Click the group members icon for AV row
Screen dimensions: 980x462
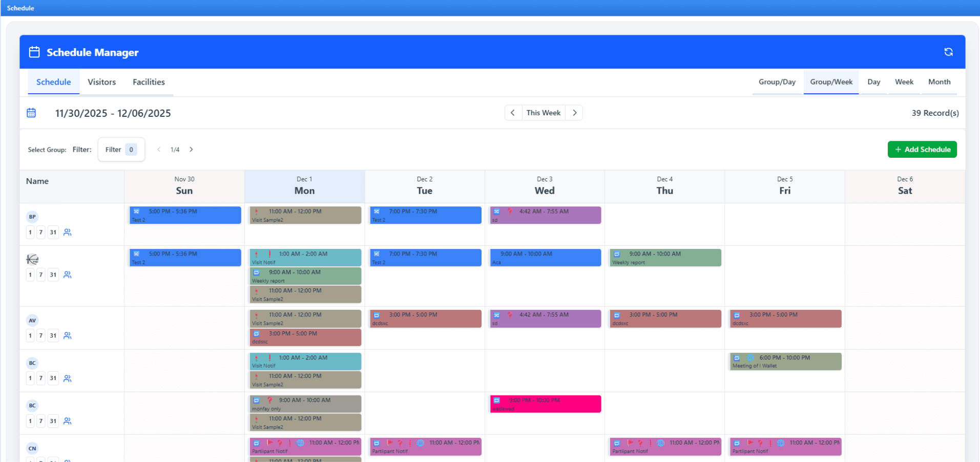coord(67,336)
